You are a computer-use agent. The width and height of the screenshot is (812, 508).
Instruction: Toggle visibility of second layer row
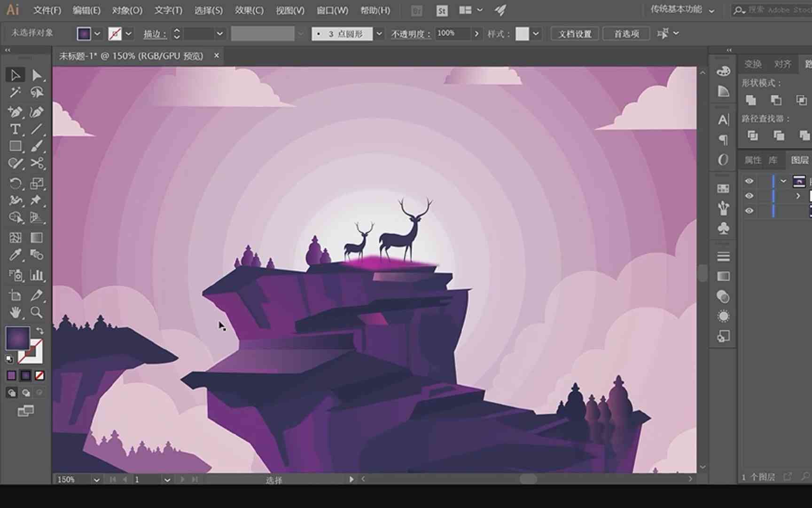pyautogui.click(x=749, y=196)
